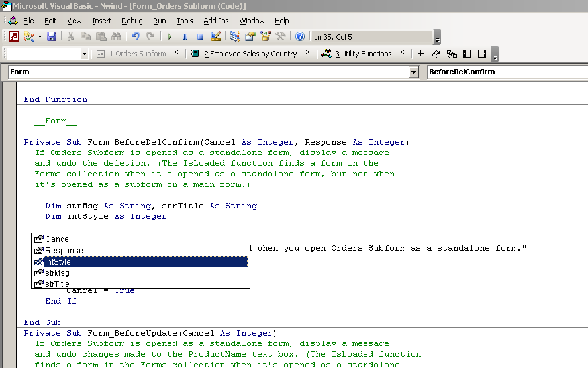Open the Object Browser icon
588x368 pixels.
(266, 36)
